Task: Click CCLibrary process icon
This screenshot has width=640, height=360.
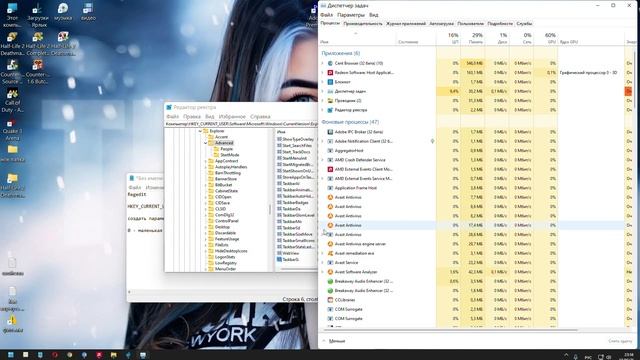Action: [330, 300]
